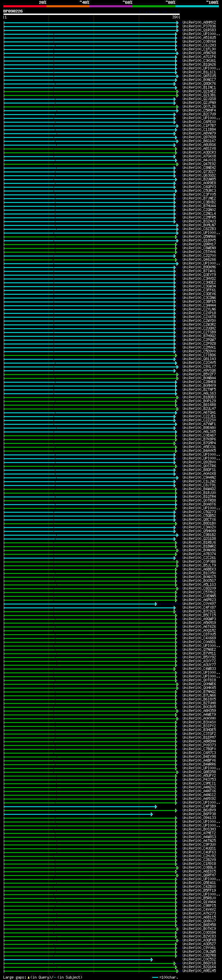Select the UniRef100_A5EX31 label
Viewport: 222px width, 980px height.
(199, 447)
